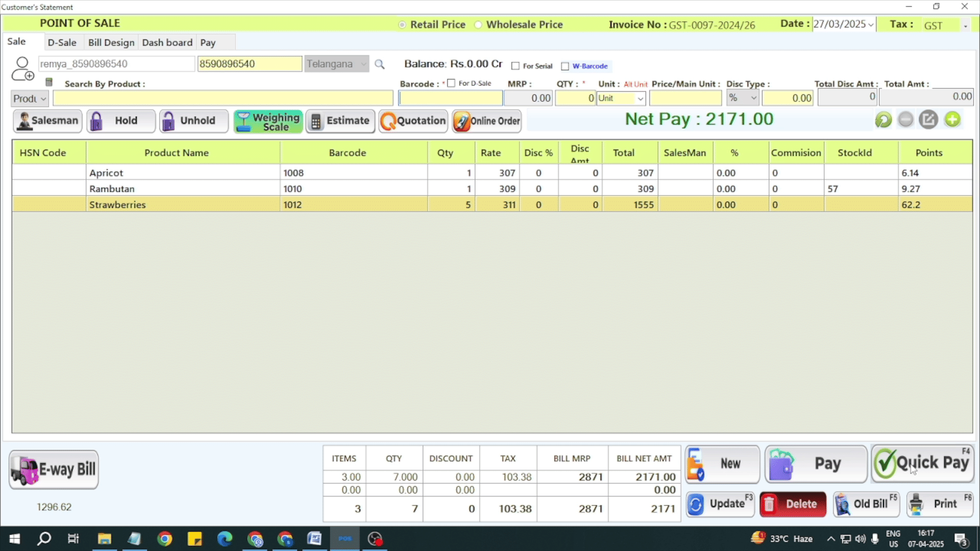Enable the For Serial checkbox
This screenshot has height=551, width=980.
516,66
